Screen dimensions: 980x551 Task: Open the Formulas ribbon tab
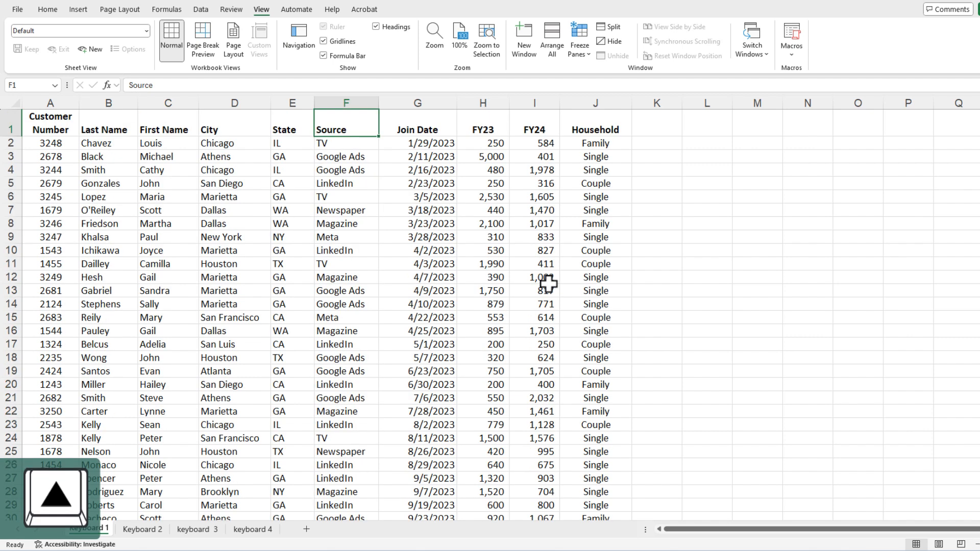click(166, 9)
